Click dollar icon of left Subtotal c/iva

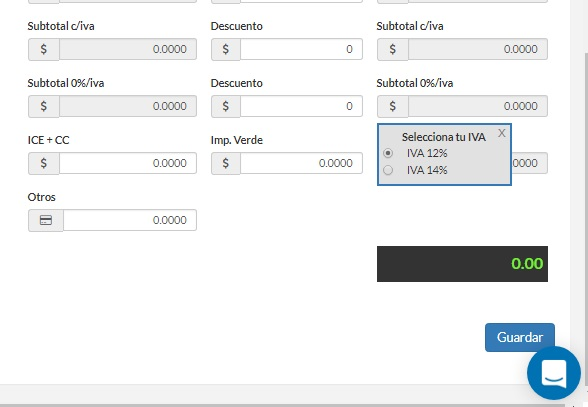point(44,49)
